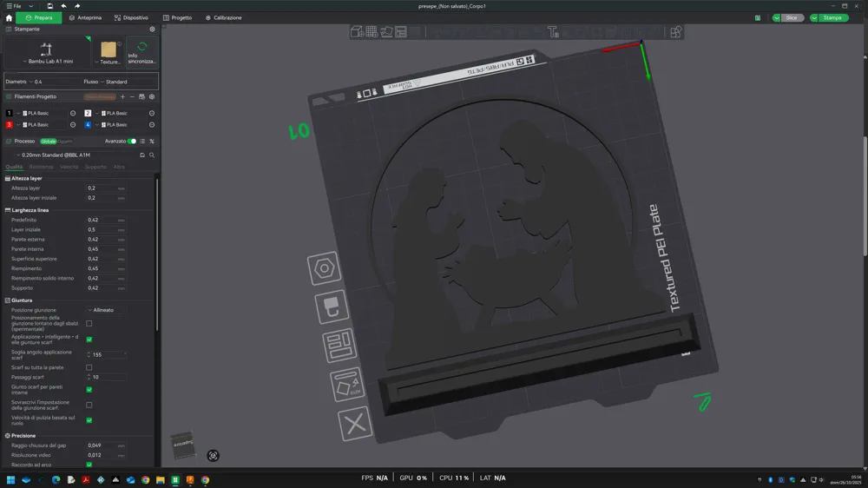Viewport: 868px width, 488px height.
Task: Open the Supporto settings tab
Action: pos(95,167)
